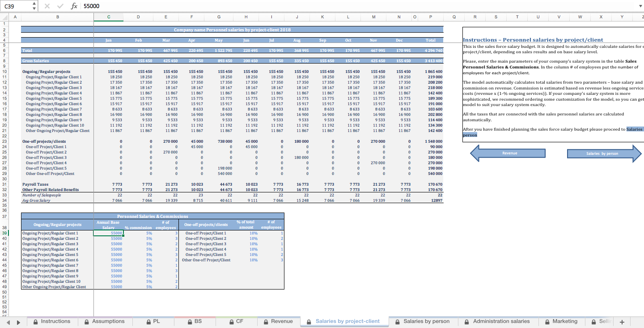644x328 pixels.
Task: Open the CF sheet tab
Action: click(x=236, y=321)
